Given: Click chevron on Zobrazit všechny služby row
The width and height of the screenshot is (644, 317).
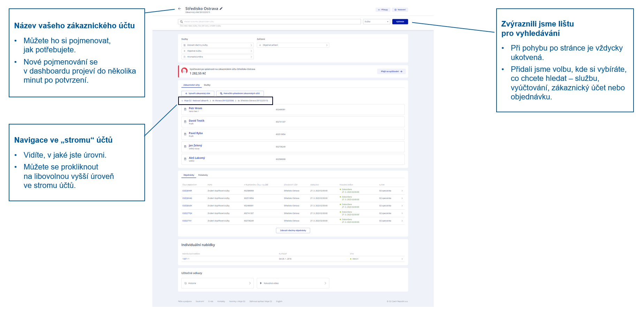Looking at the screenshot, I should click(251, 45).
